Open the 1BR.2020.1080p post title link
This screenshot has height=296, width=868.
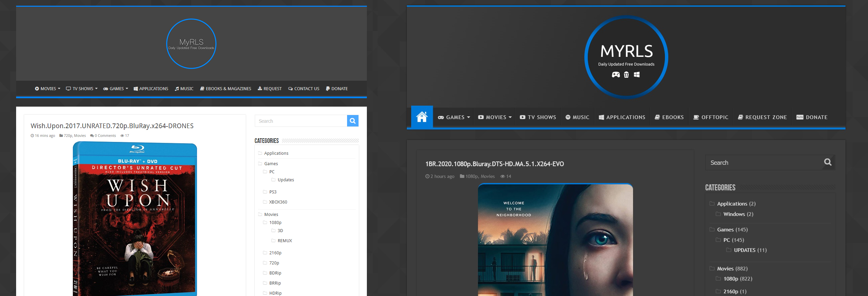point(494,164)
